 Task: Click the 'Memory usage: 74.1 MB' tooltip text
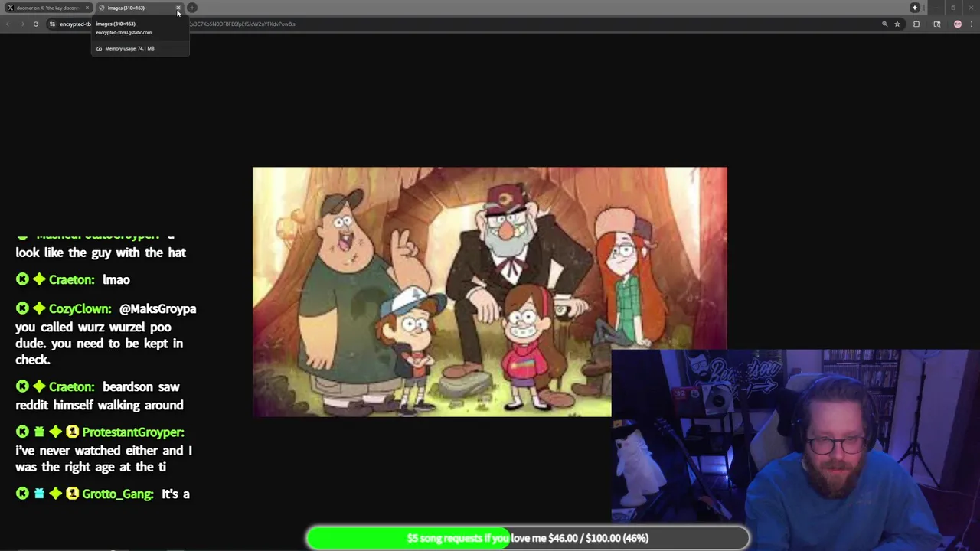click(129, 48)
